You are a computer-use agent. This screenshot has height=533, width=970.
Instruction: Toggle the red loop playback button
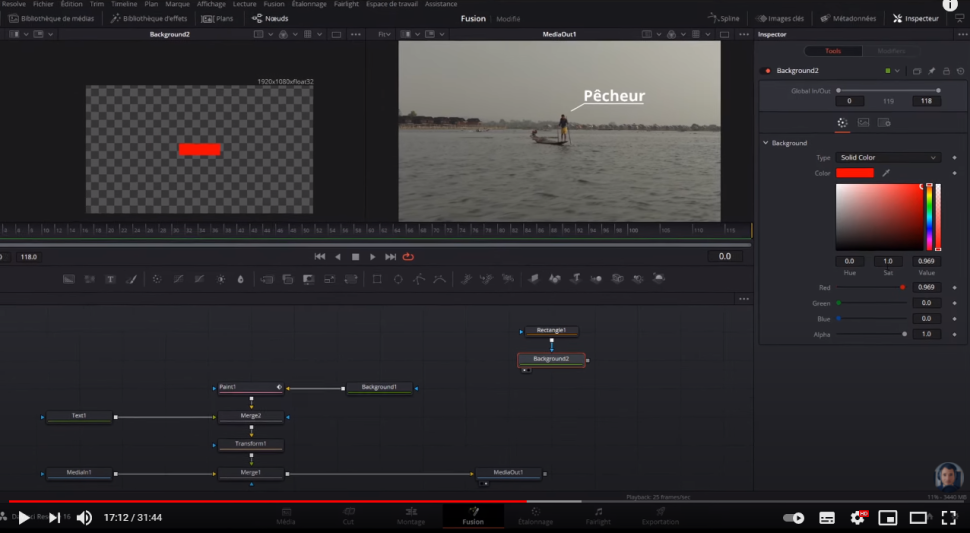(x=408, y=257)
